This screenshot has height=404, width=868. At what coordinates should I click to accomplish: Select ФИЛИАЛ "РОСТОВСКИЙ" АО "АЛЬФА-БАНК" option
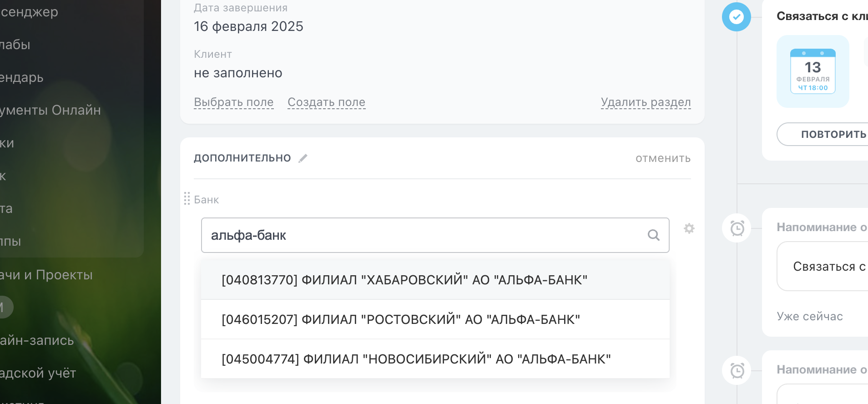click(x=400, y=319)
